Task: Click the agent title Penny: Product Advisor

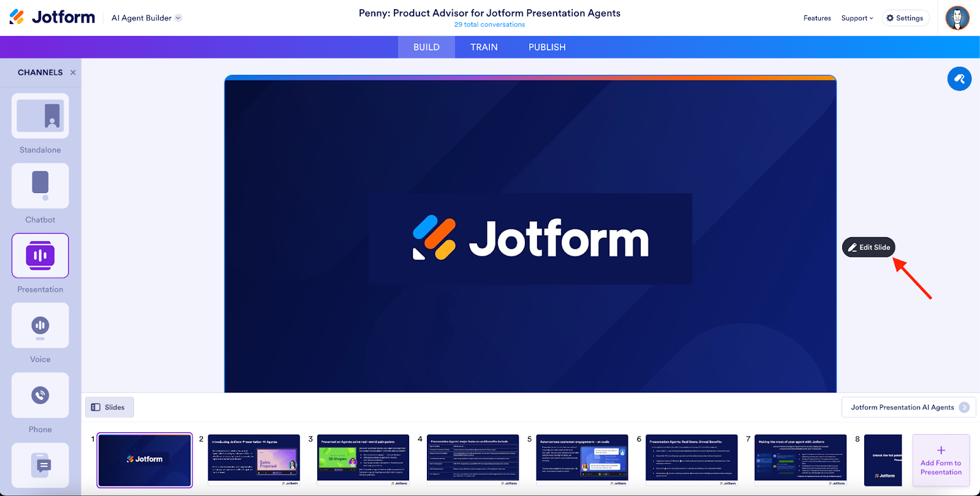Action: pos(489,13)
